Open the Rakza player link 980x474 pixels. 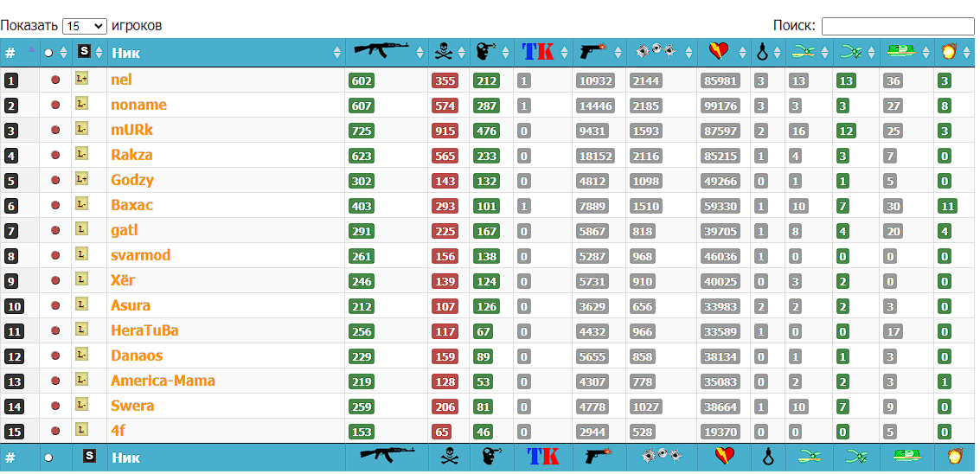(x=131, y=155)
